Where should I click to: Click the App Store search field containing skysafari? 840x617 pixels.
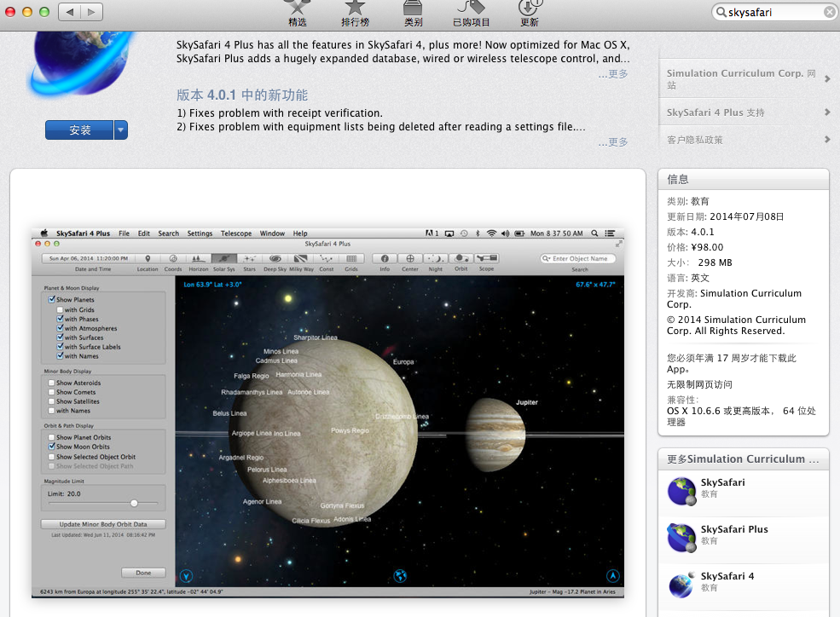(x=774, y=12)
